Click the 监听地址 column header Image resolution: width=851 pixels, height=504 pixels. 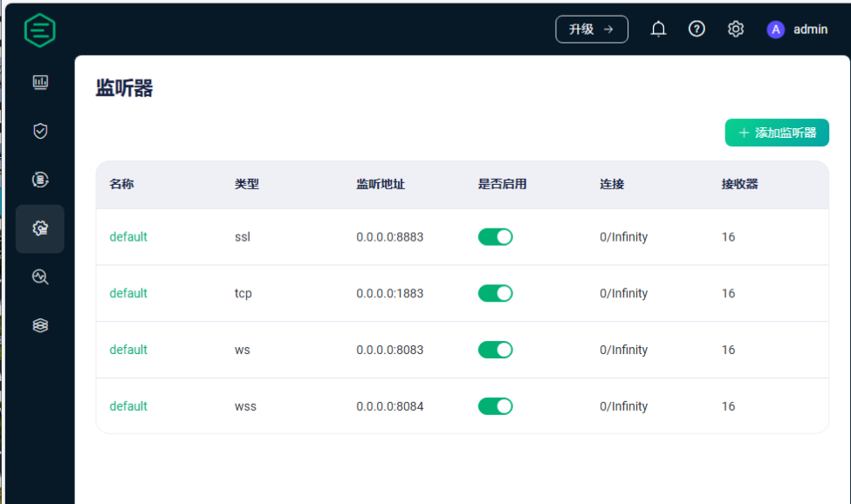click(381, 184)
